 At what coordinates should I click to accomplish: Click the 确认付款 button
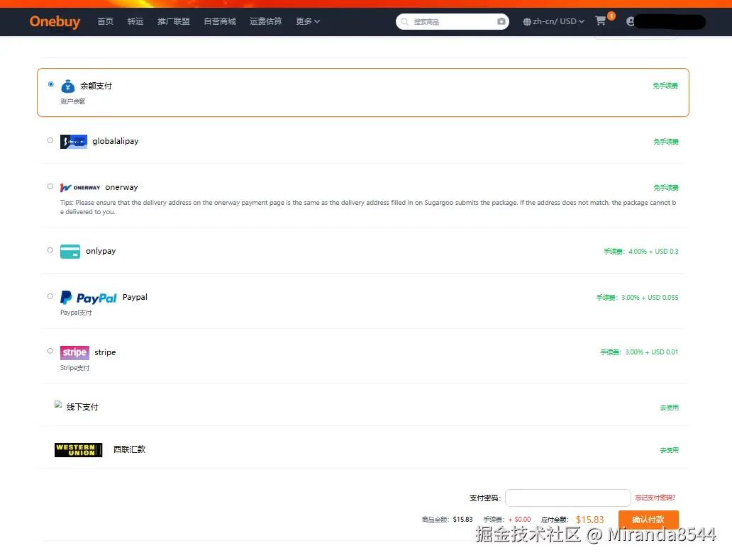tap(648, 520)
